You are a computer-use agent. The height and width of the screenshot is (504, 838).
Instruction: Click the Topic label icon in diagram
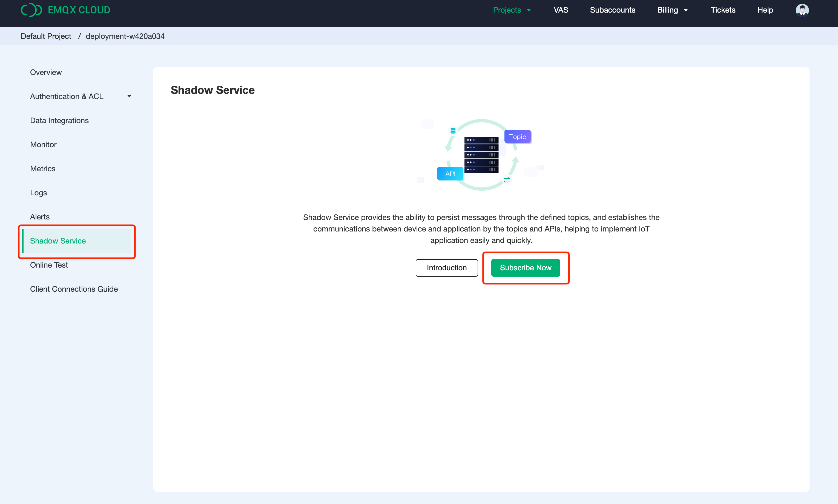point(516,136)
